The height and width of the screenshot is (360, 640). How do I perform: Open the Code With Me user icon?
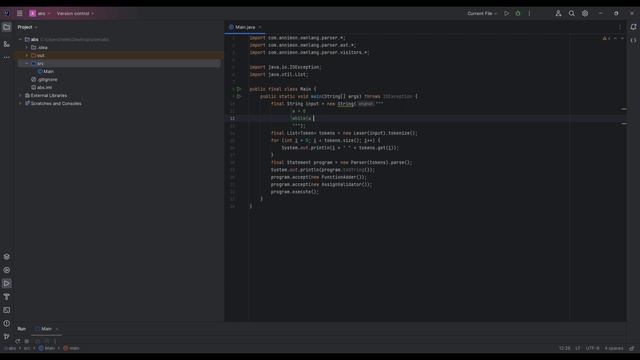click(x=558, y=13)
